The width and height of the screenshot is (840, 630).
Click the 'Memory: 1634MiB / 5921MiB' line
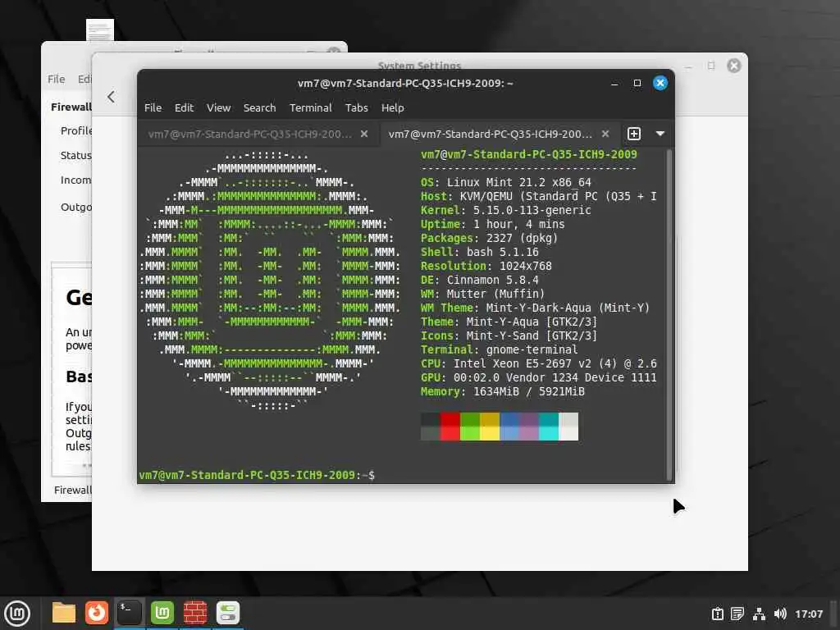point(503,391)
